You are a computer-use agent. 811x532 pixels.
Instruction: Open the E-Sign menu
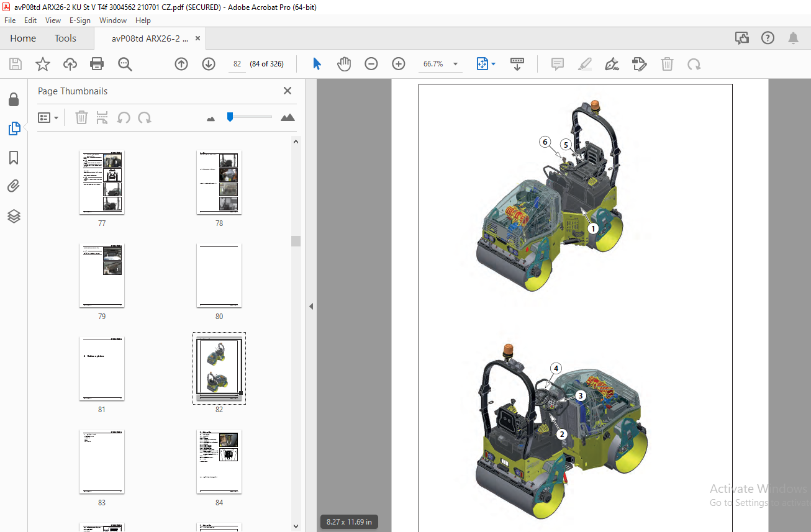tap(80, 20)
